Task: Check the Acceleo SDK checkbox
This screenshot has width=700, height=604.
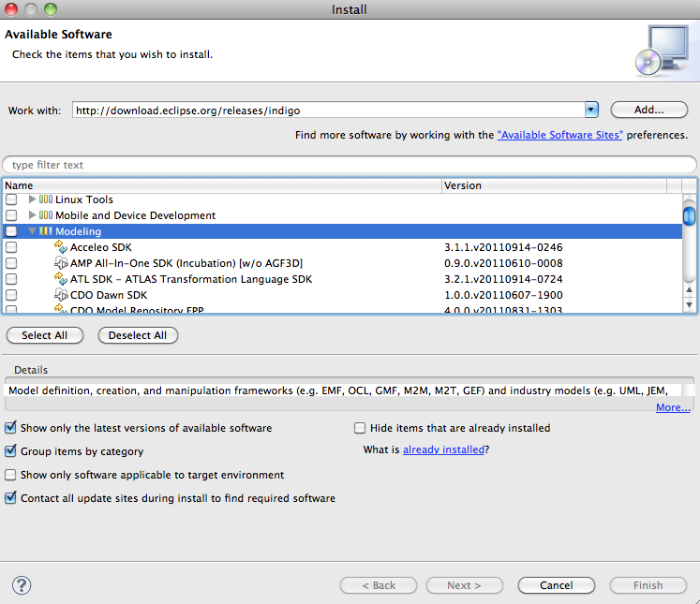Action: [x=11, y=247]
